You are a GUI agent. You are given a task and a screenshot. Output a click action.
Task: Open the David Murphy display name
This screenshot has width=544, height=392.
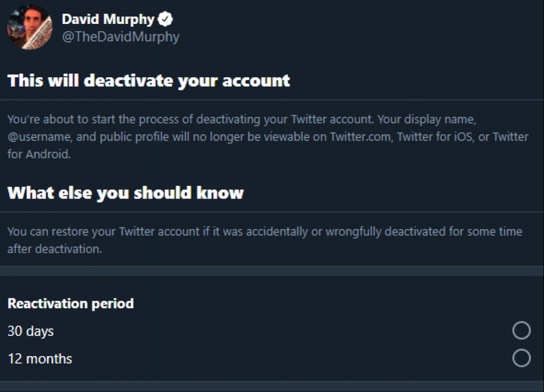tap(108, 19)
